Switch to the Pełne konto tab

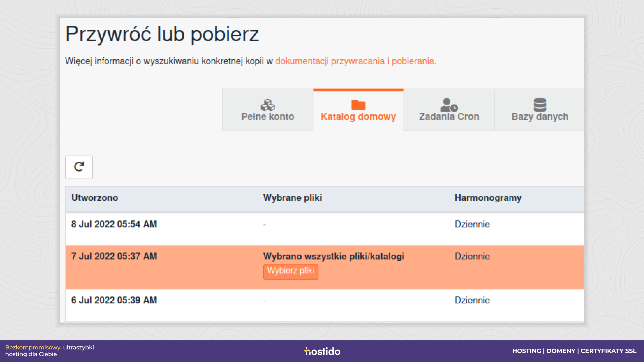click(268, 110)
